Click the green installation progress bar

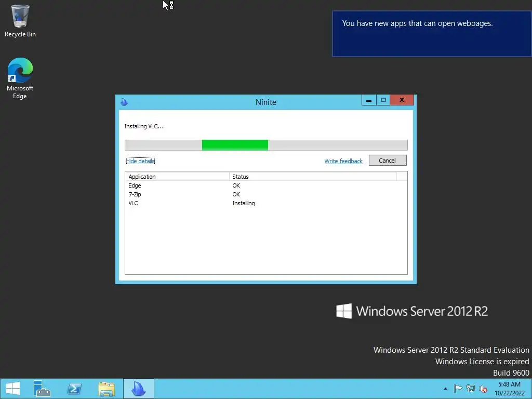tap(266, 145)
